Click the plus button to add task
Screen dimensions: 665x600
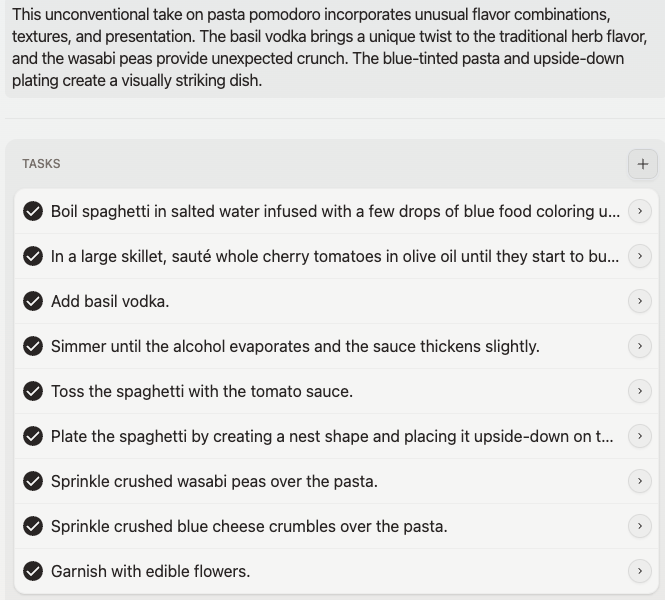point(642,164)
